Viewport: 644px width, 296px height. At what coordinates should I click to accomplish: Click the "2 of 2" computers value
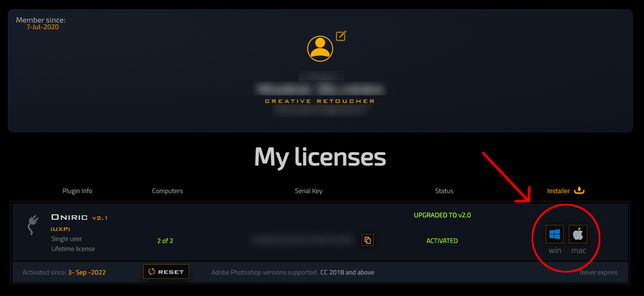coord(165,240)
